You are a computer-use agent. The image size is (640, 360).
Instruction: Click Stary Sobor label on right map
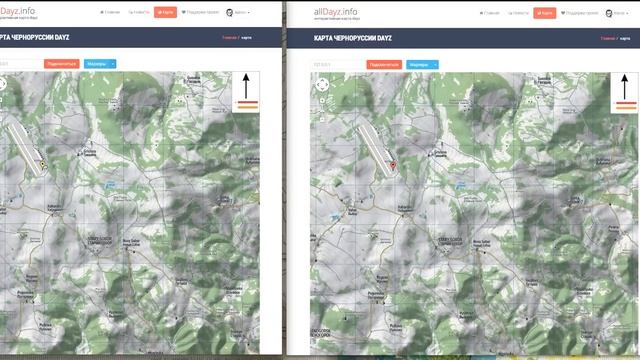[x=451, y=241]
